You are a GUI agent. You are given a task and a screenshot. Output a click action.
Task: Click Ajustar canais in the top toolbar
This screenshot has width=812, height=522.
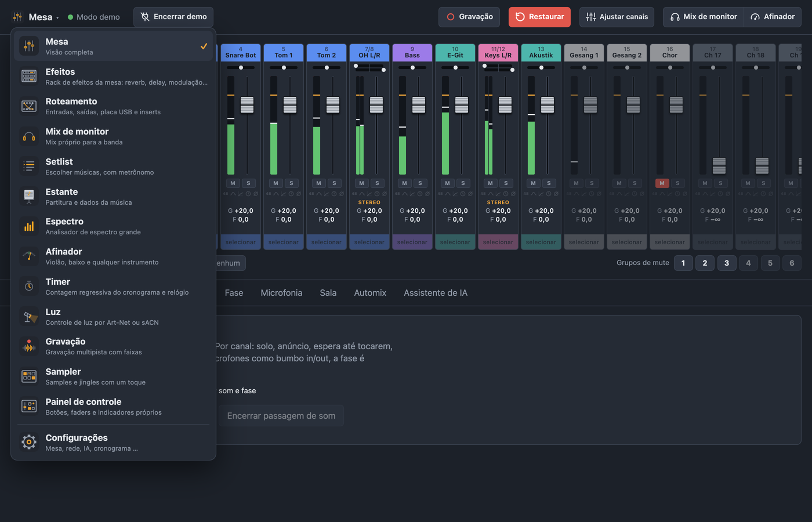617,17
